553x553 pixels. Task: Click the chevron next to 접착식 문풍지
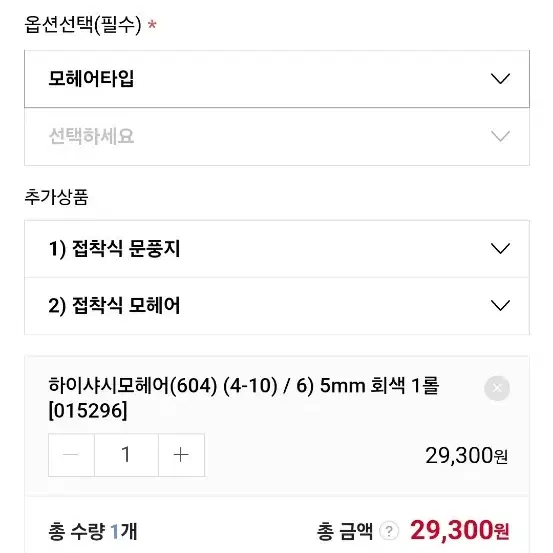500,249
